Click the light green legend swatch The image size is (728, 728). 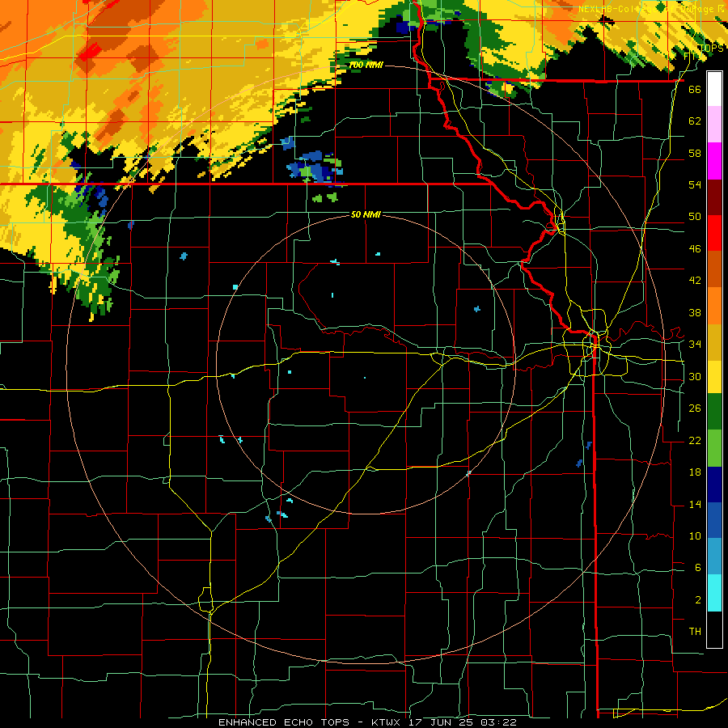click(x=714, y=448)
